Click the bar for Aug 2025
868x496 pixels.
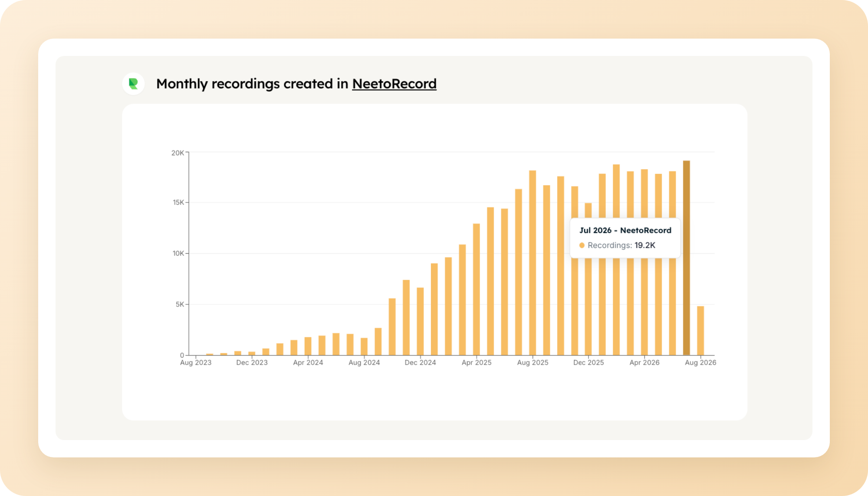point(533,263)
